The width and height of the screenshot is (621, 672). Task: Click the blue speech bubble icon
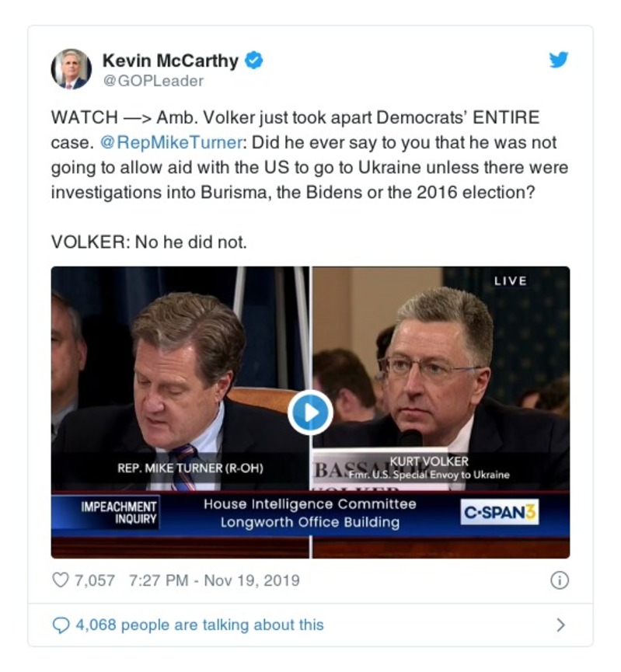tap(60, 625)
